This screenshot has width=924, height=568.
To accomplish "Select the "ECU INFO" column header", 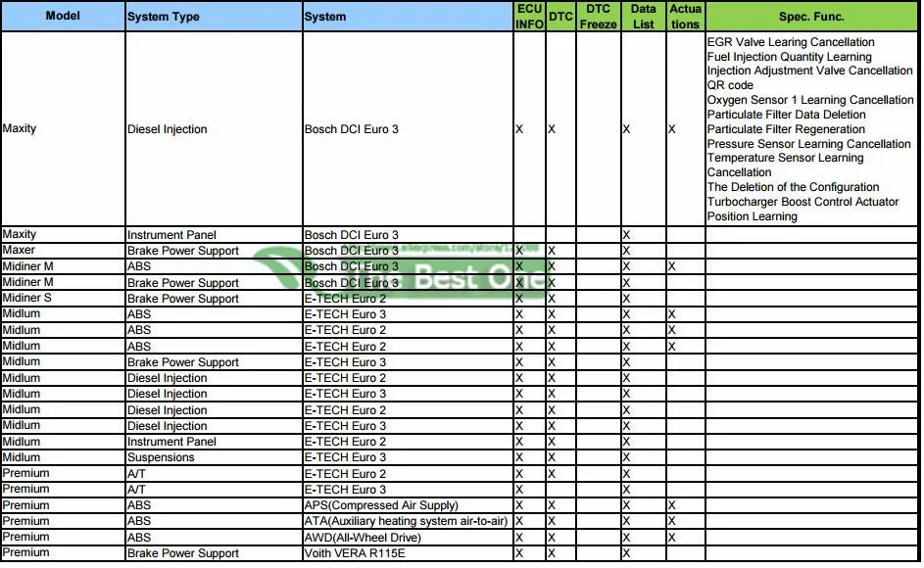I will (529, 16).
